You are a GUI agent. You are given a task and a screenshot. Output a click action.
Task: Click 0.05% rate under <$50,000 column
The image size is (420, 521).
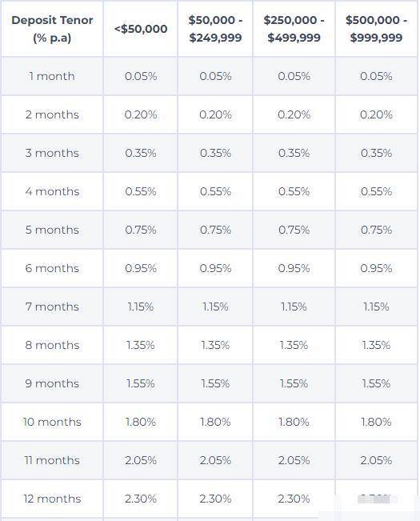click(x=141, y=76)
